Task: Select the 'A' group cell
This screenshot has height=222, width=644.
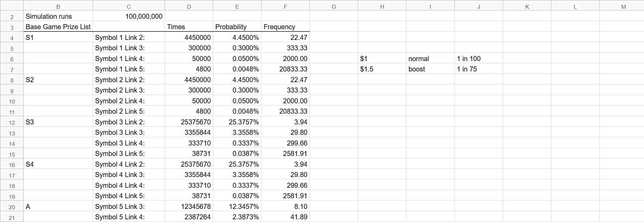Action: 58,207
